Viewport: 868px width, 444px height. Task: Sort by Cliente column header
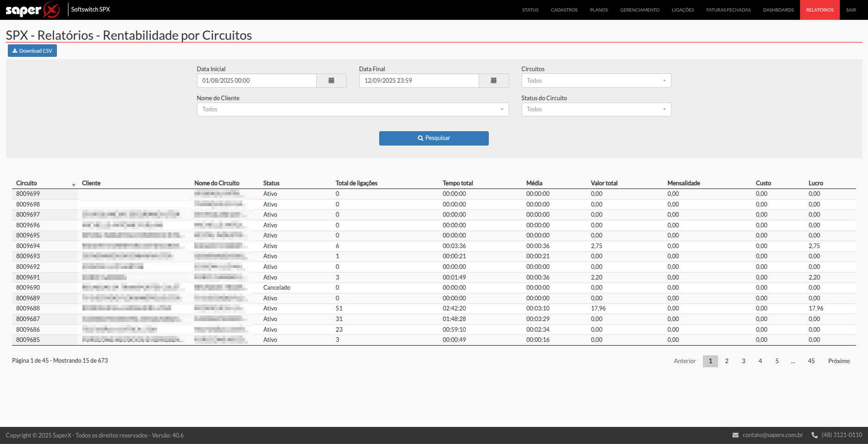91,183
